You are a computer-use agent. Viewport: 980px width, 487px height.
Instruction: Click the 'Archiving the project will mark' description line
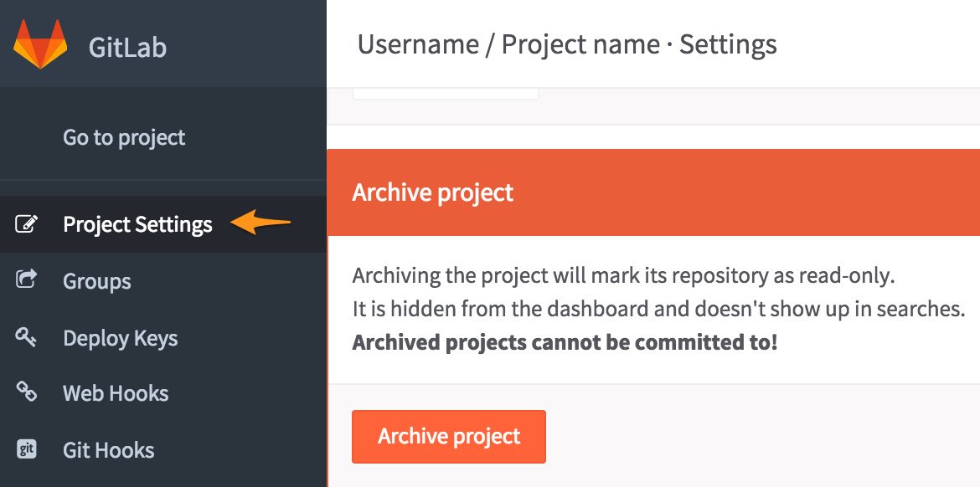(624, 275)
